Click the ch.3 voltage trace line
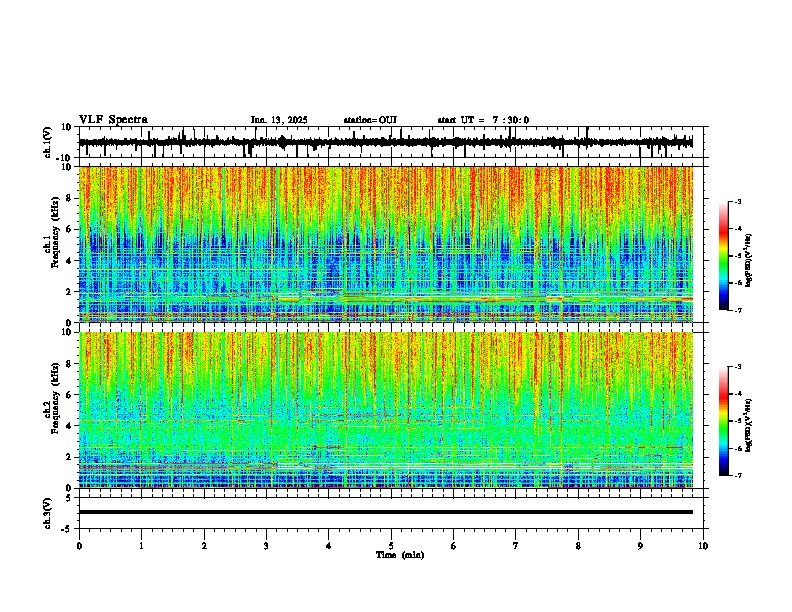 tap(386, 512)
